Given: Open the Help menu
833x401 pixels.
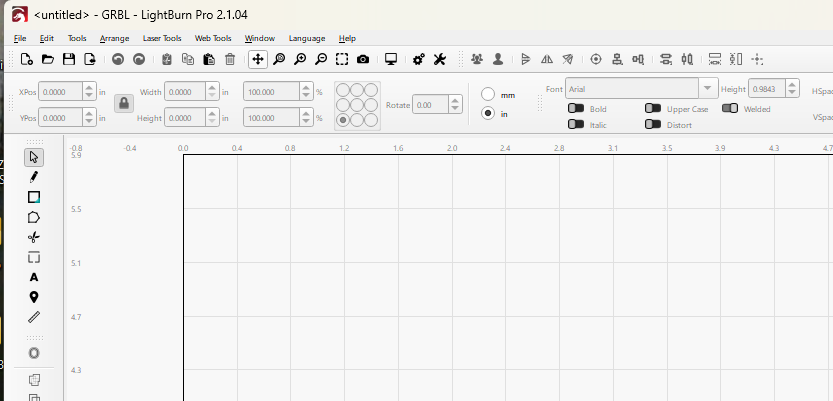Looking at the screenshot, I should coord(347,38).
